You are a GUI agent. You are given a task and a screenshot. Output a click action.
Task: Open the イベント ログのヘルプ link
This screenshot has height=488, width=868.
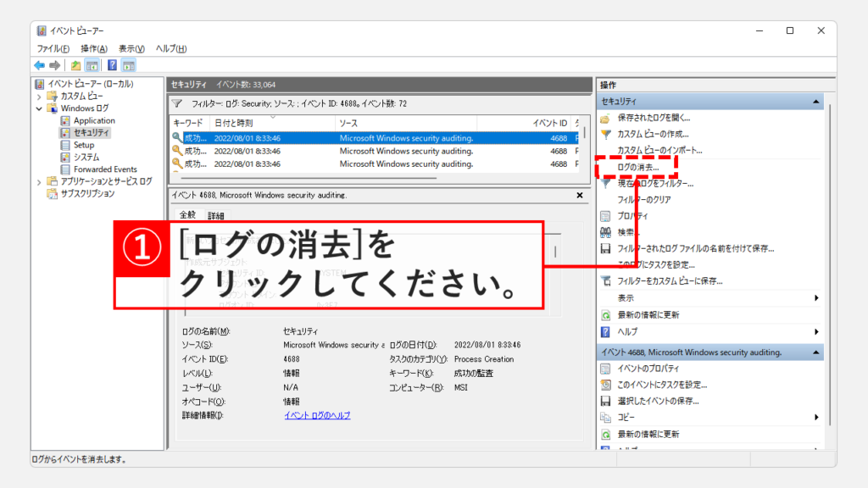click(317, 415)
